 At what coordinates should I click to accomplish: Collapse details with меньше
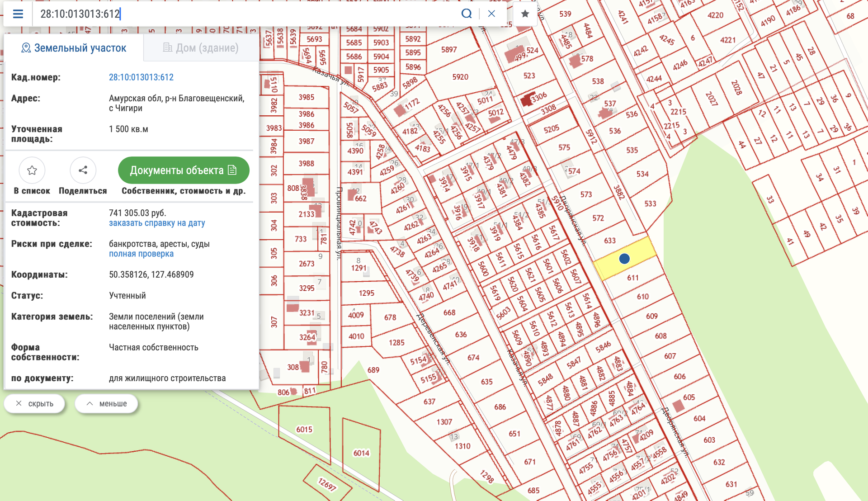pos(107,403)
